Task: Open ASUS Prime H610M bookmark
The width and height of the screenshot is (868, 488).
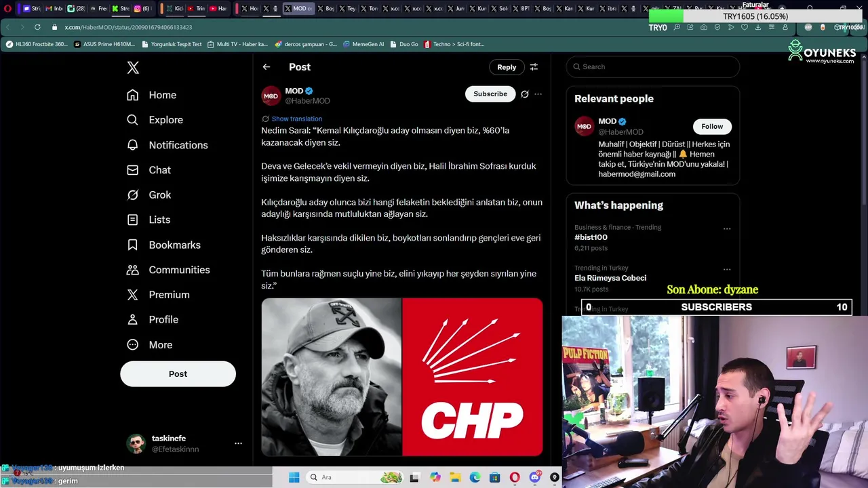Action: 104,44
